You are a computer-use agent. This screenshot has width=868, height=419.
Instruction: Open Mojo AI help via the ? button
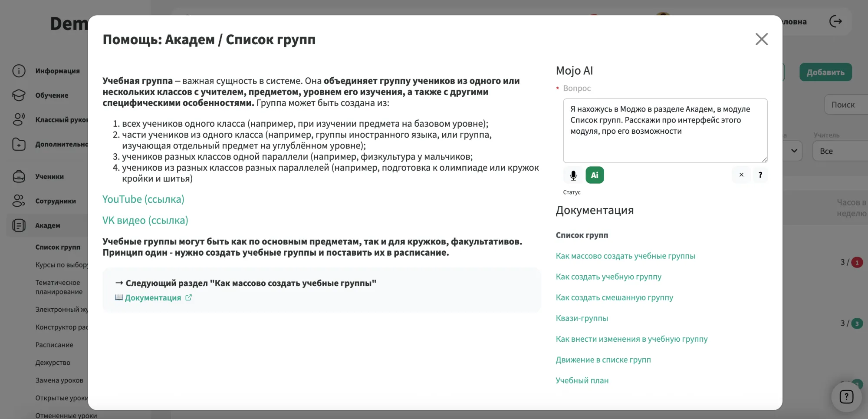coord(760,175)
